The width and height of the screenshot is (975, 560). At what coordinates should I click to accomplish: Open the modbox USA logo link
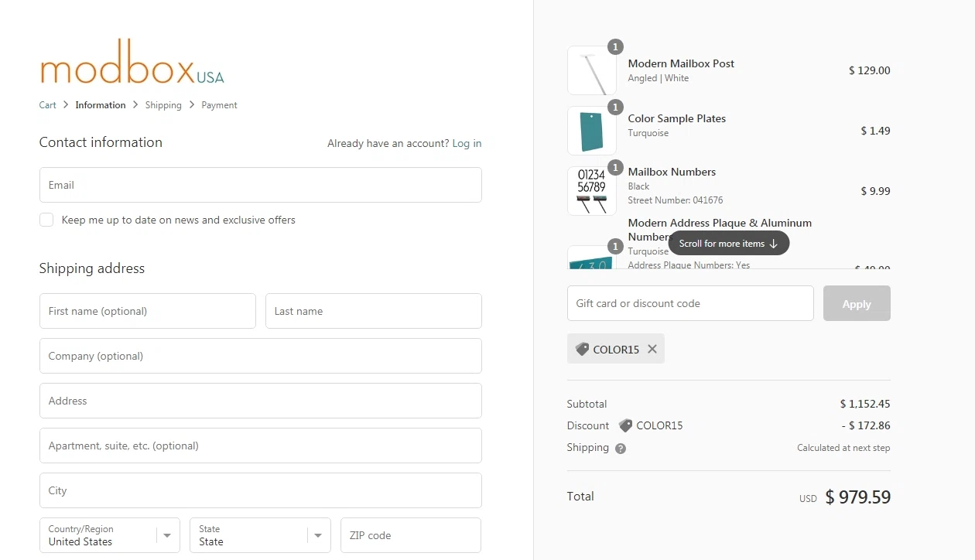pyautogui.click(x=132, y=62)
